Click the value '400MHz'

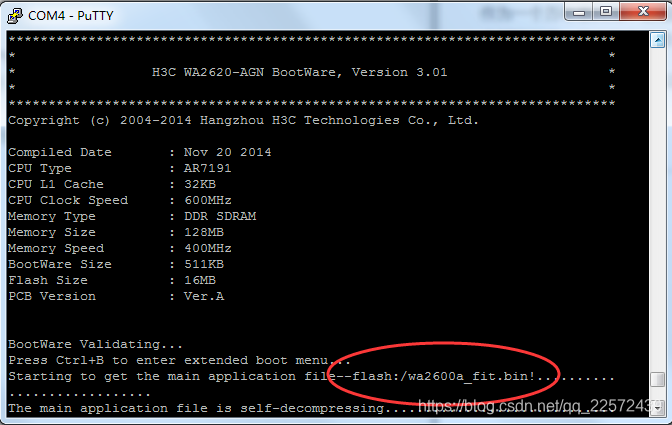click(x=207, y=248)
